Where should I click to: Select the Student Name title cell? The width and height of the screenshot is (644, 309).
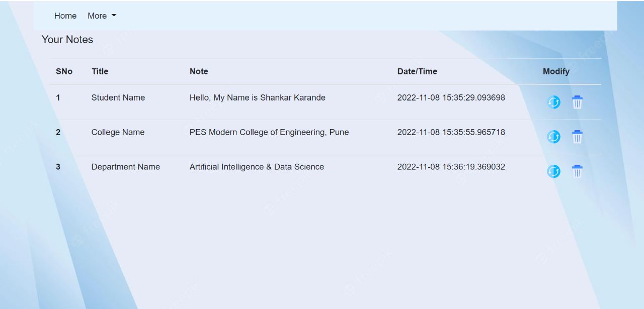(x=118, y=97)
